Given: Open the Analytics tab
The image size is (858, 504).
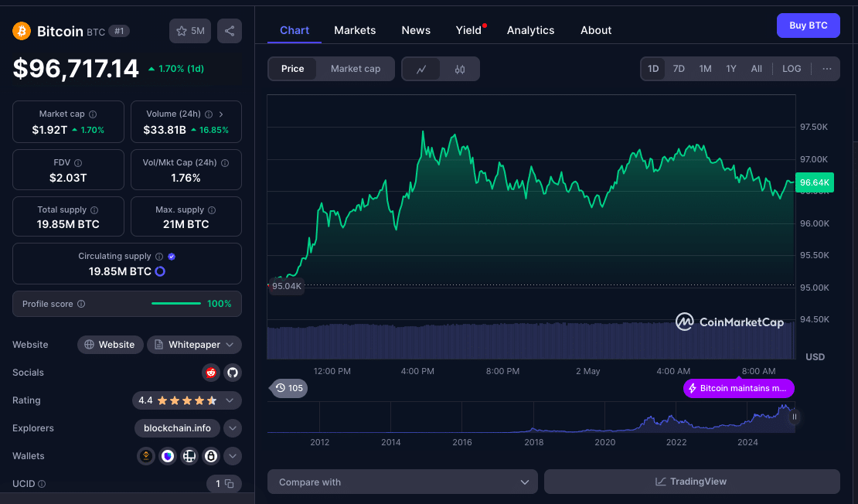Looking at the screenshot, I should [x=530, y=31].
